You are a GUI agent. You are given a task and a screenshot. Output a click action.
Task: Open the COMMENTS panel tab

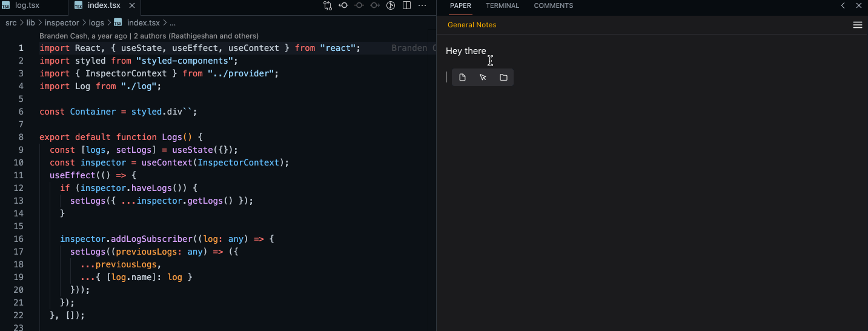[x=553, y=5]
